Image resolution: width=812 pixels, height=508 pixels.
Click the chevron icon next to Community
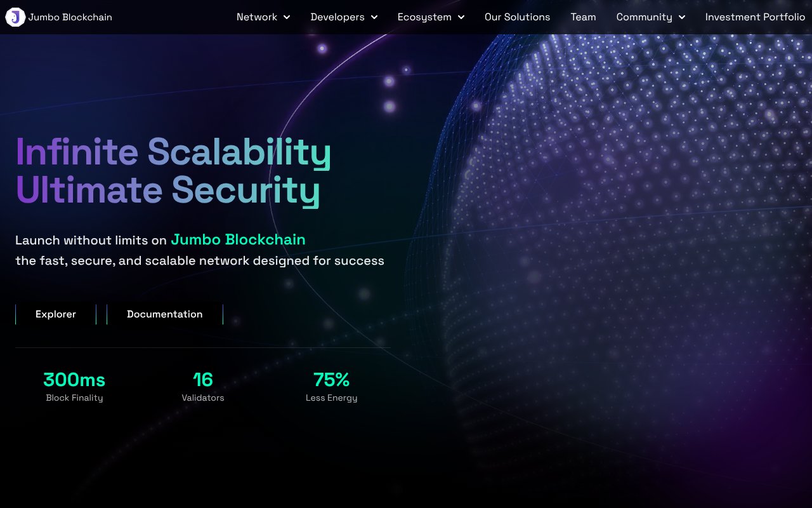tap(682, 17)
